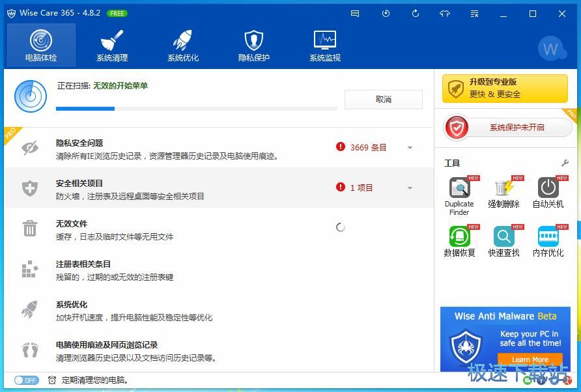Click the 定期清理您的电脑 status text
The width and height of the screenshot is (581, 392).
[95, 380]
